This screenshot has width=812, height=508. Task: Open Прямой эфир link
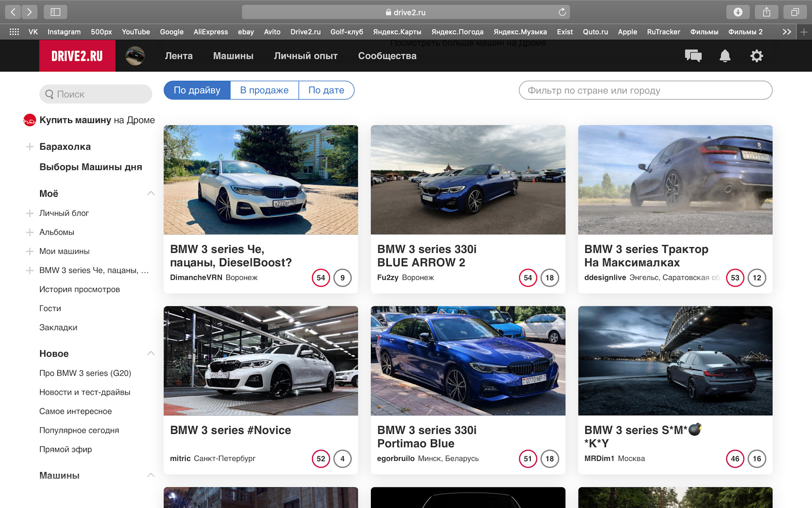point(66,449)
